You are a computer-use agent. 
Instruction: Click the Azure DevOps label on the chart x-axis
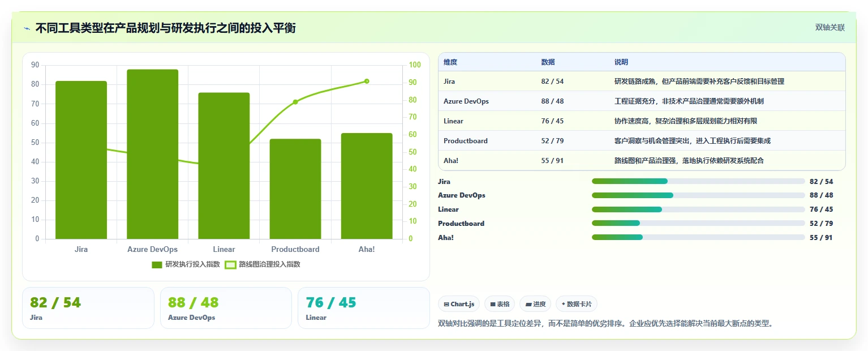(x=152, y=249)
